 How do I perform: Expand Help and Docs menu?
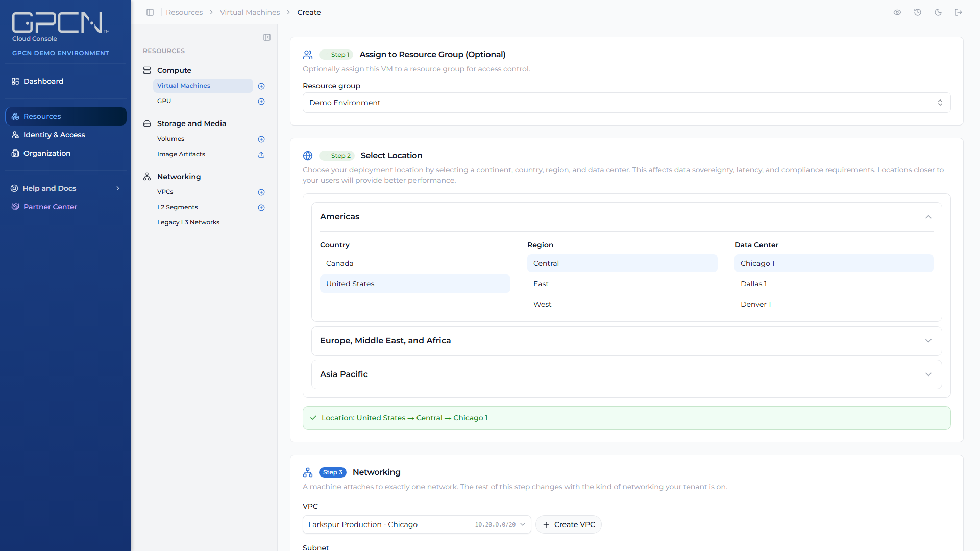(65, 188)
